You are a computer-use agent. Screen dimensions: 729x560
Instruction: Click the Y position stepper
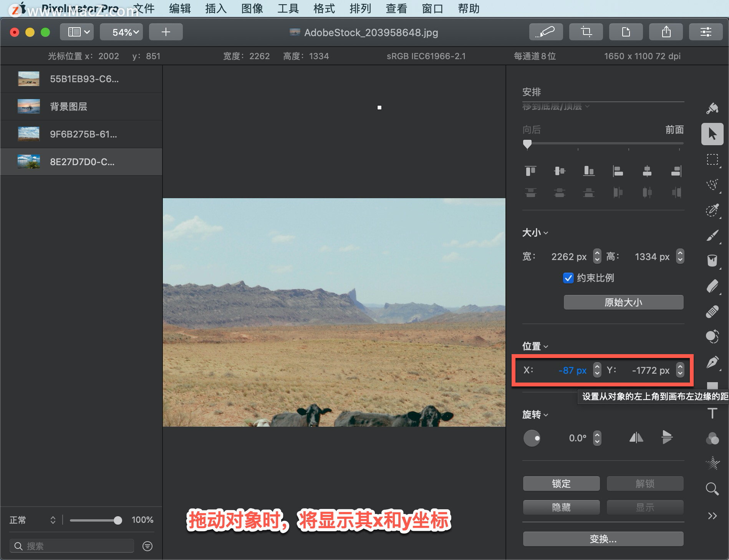pos(680,370)
